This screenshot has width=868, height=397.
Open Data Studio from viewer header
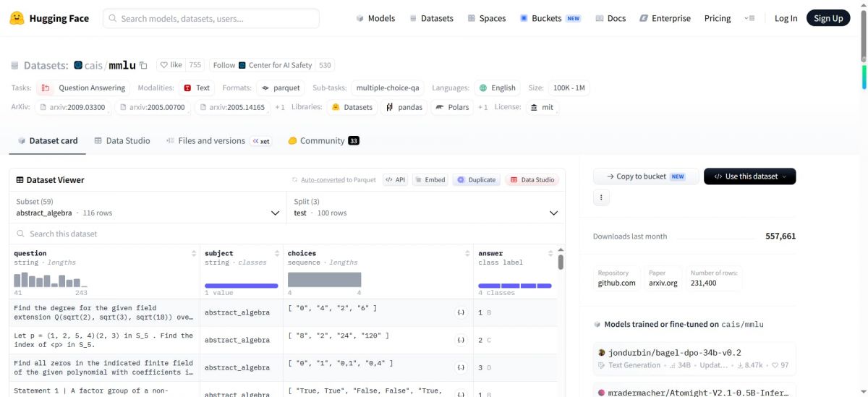(x=532, y=180)
